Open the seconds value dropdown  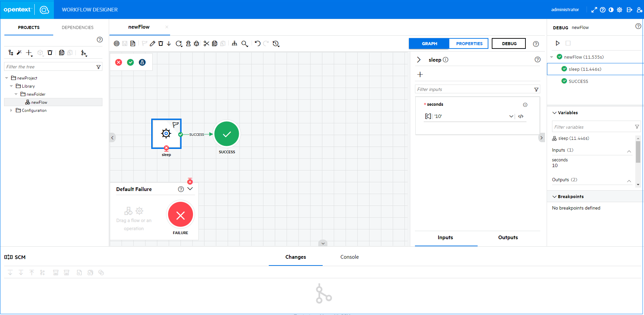(511, 116)
